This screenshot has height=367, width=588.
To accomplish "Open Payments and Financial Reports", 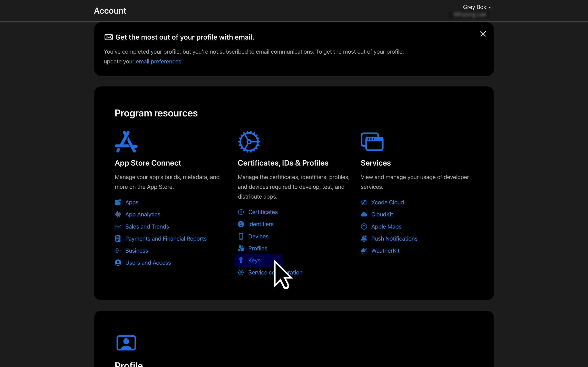I will click(166, 238).
